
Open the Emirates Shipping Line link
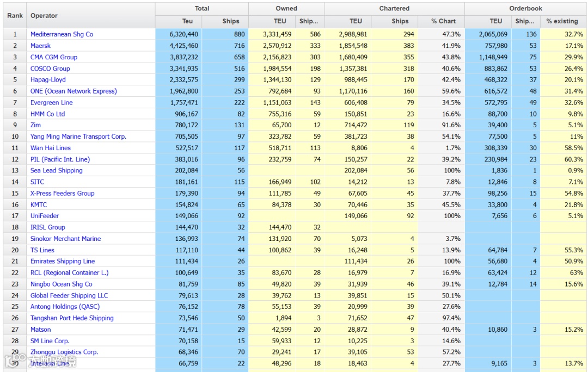click(x=63, y=262)
